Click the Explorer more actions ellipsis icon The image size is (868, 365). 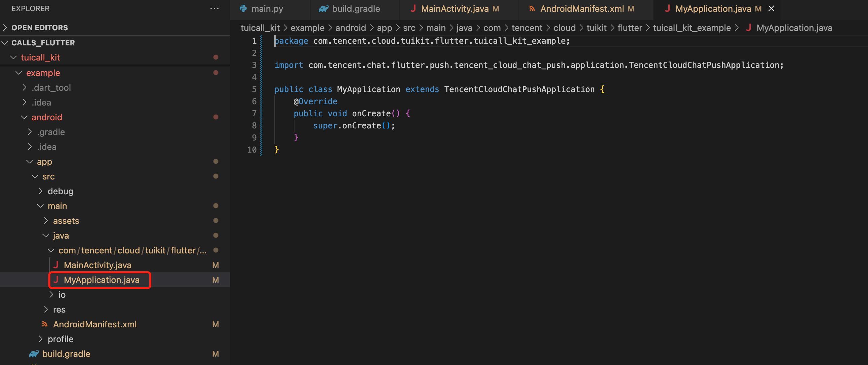point(214,8)
